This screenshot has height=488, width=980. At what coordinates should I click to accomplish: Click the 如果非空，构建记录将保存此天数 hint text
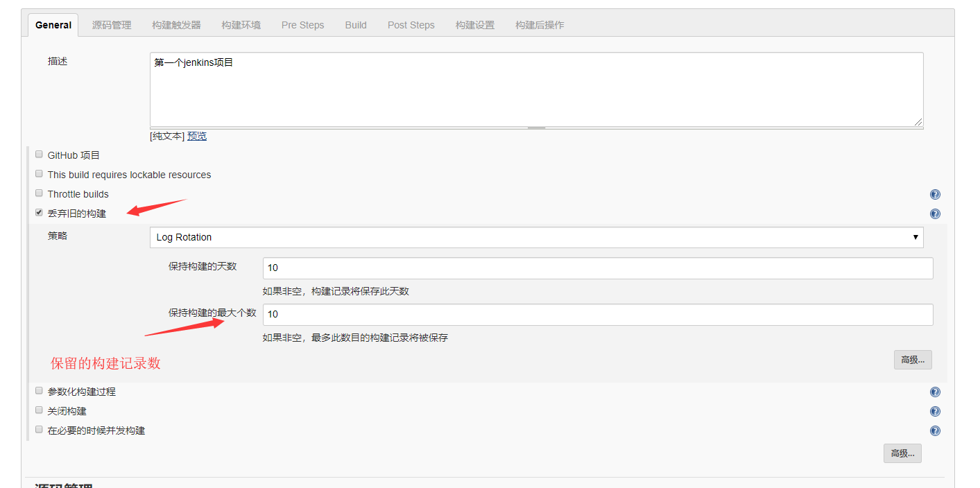336,291
